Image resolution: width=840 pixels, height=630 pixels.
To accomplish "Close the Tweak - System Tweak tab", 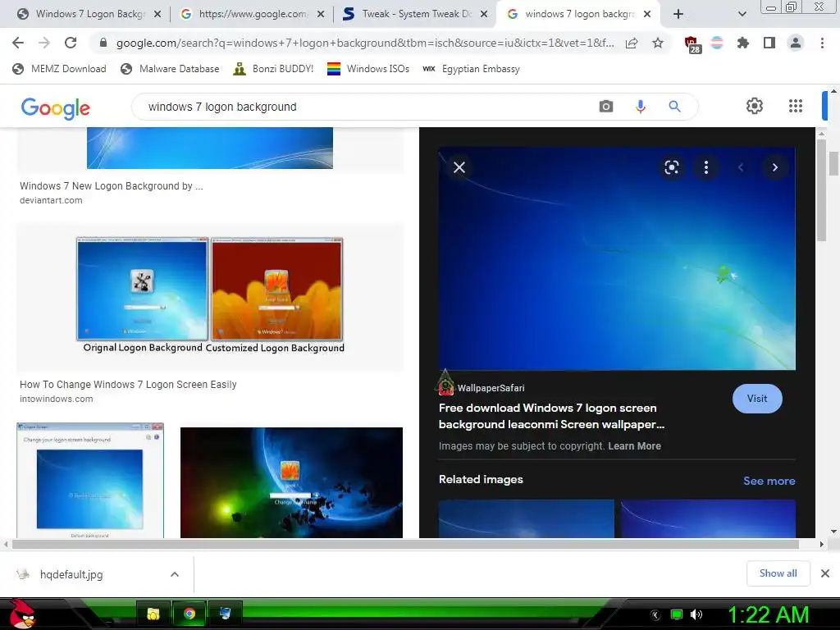I will 484,14.
